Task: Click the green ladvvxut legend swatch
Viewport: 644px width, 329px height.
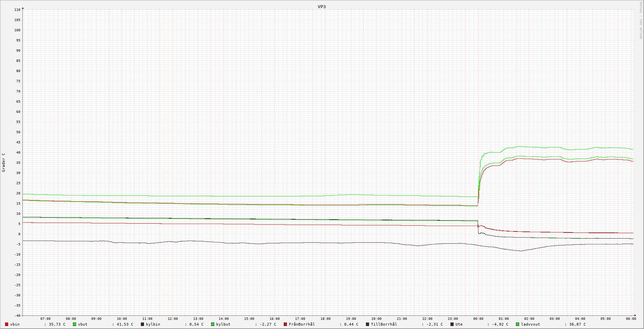Action: 518,324
